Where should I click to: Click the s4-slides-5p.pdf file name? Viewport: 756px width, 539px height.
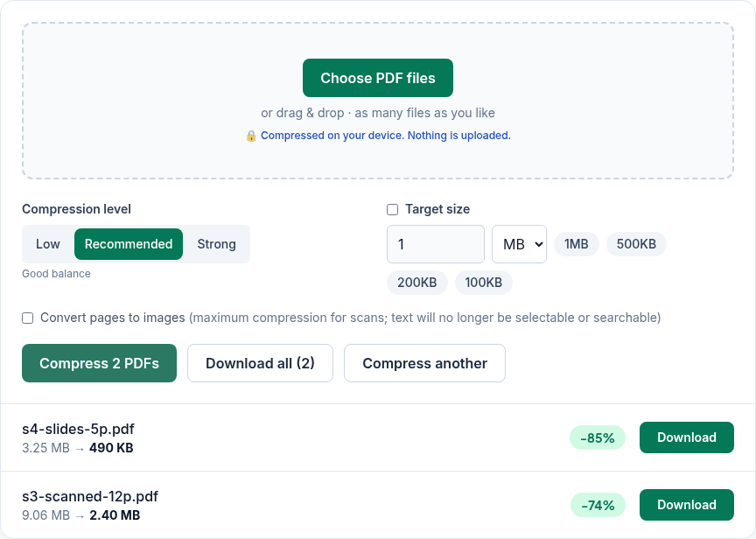click(x=78, y=429)
